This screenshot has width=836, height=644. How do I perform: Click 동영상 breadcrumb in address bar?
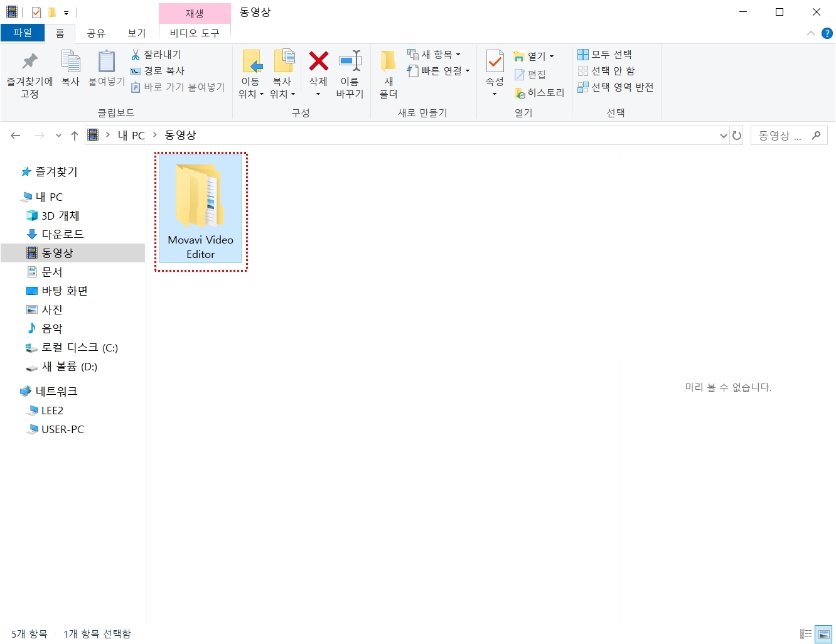click(180, 135)
